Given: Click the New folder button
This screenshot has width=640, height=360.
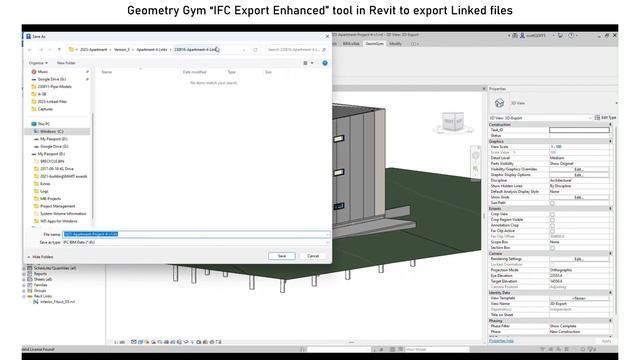Looking at the screenshot, I should [66, 63].
